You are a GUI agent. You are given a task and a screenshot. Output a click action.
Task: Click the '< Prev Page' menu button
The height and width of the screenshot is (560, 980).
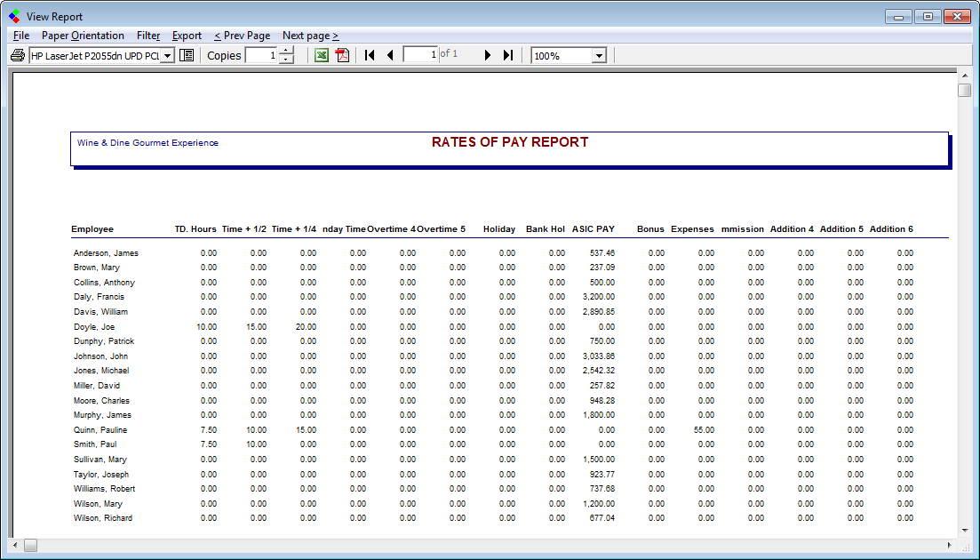(x=242, y=36)
